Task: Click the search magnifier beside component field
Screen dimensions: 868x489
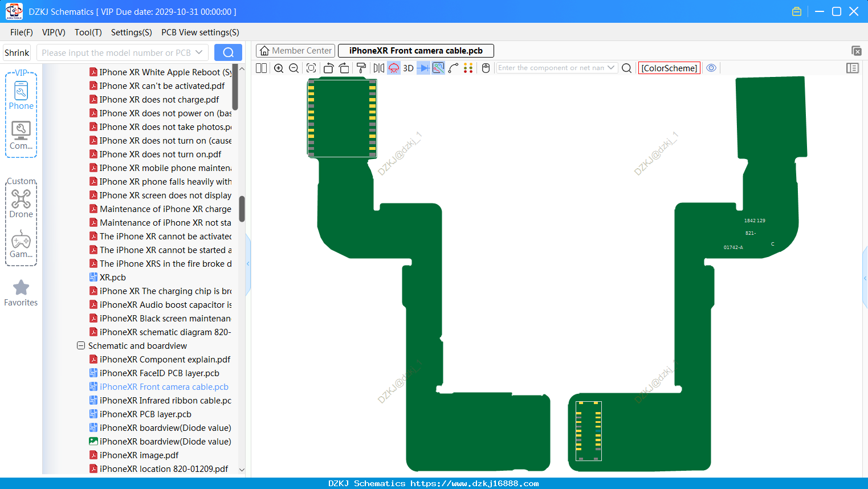Action: 626,68
